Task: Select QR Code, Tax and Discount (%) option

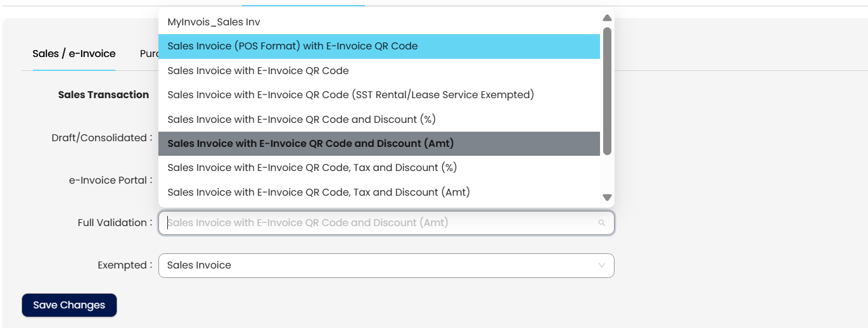Action: pyautogui.click(x=312, y=168)
